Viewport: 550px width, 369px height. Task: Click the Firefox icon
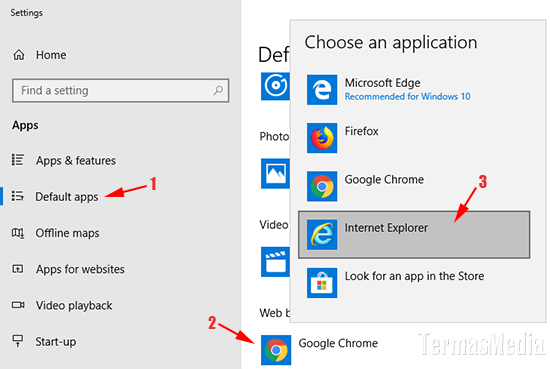tap(322, 138)
